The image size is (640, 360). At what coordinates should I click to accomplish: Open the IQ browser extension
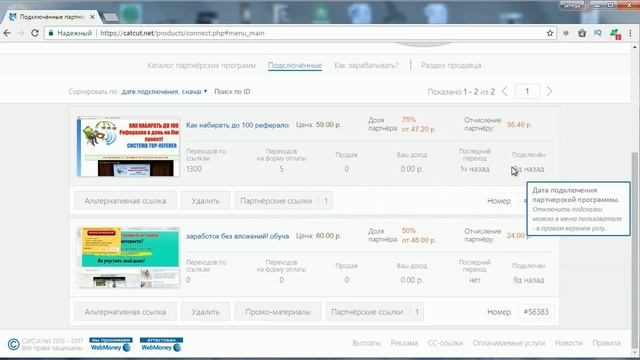(598, 33)
